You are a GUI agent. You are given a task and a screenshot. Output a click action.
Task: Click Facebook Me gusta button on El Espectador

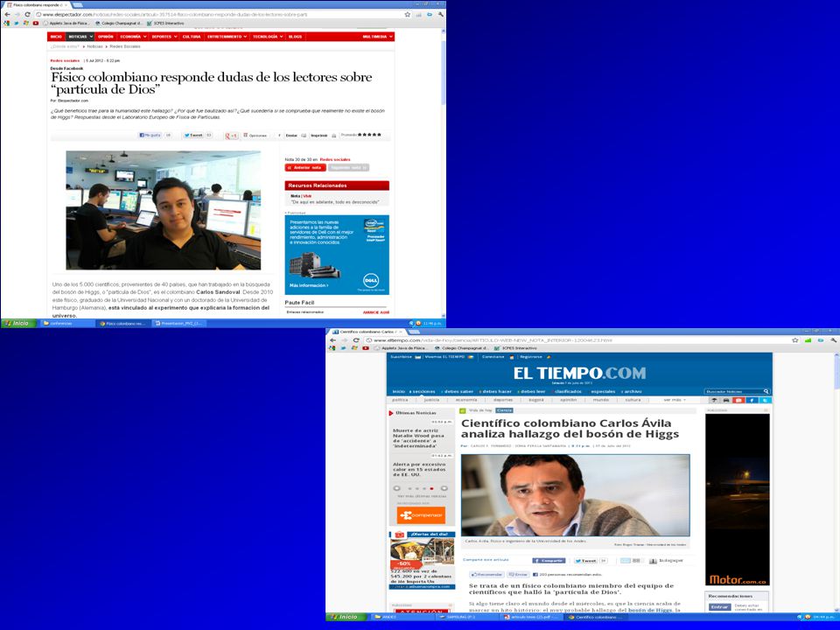point(150,136)
